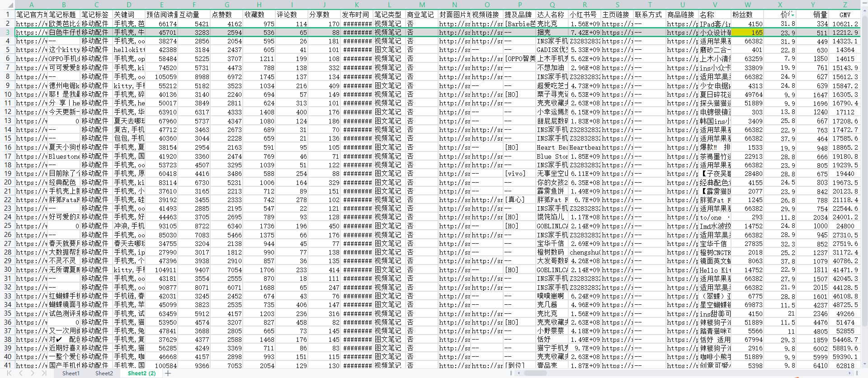Click header cell 收藏数
This screenshot has height=378, width=868.
pos(259,14)
